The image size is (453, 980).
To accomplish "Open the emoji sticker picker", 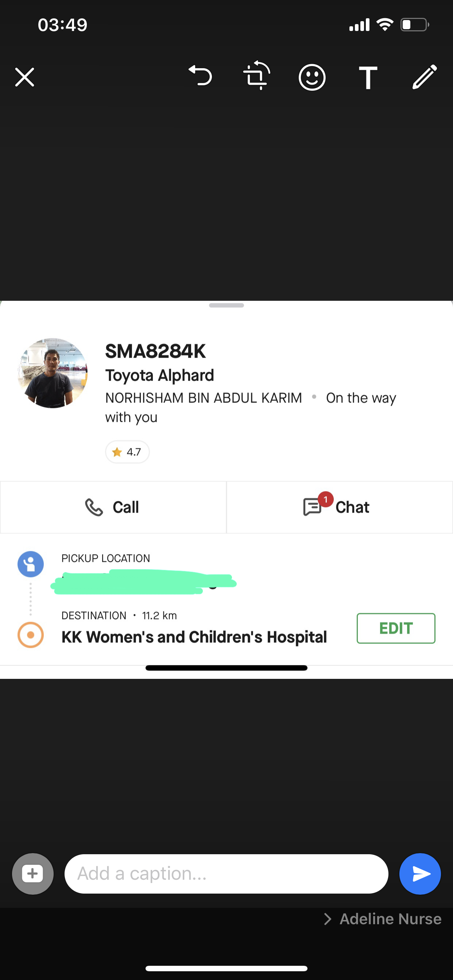I will tap(312, 77).
